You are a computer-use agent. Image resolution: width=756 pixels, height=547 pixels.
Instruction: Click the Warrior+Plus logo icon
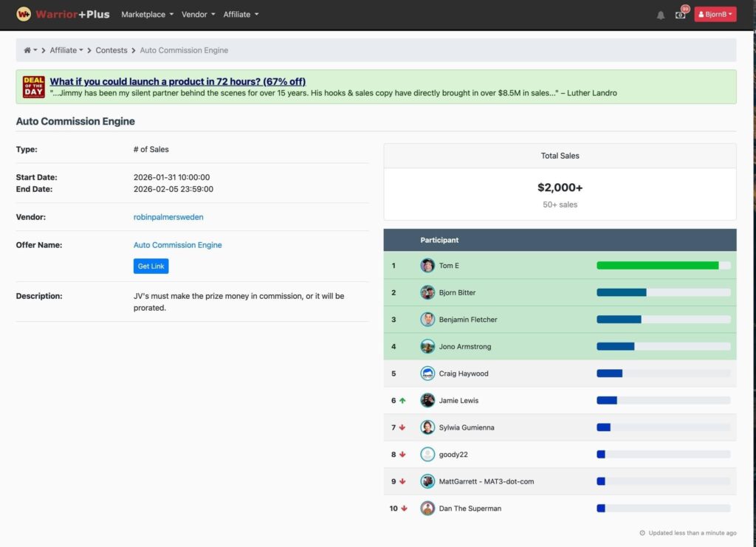24,14
